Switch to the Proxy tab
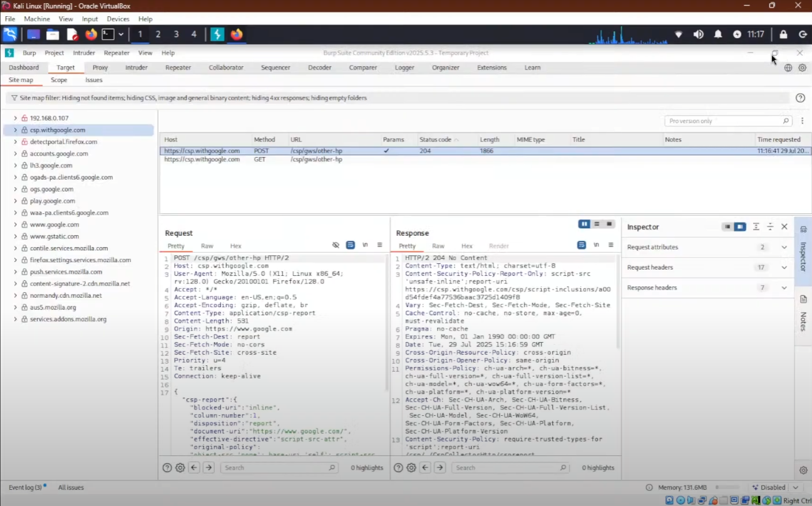The image size is (812, 506). click(100, 68)
